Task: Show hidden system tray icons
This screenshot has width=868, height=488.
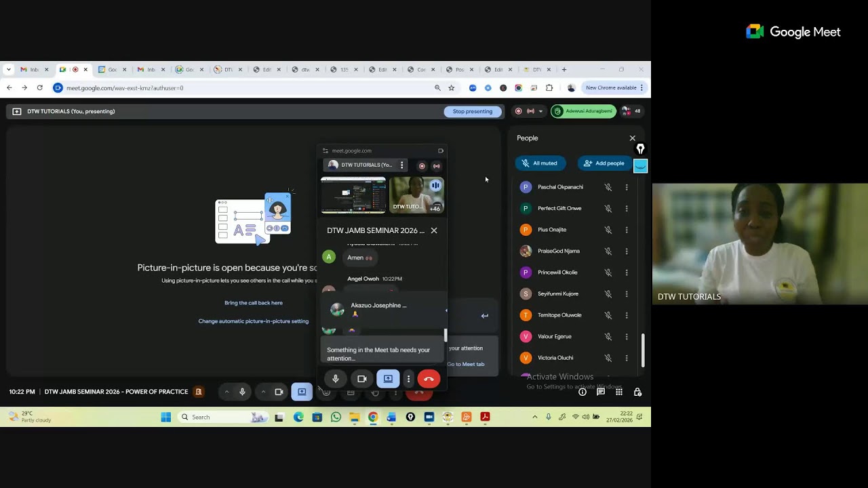Action: (x=535, y=418)
